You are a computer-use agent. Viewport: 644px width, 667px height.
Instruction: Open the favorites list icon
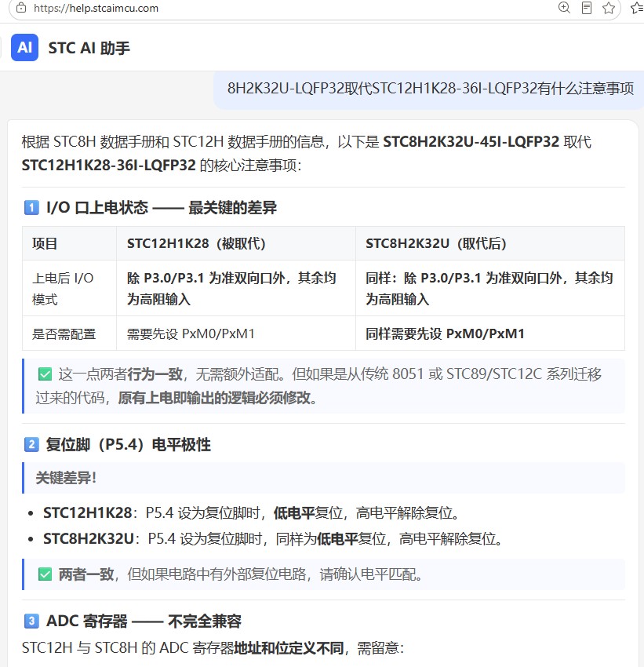tap(637, 8)
